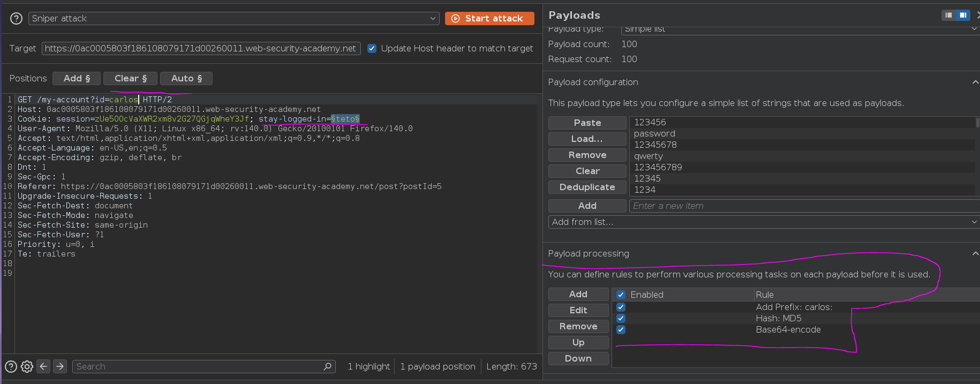The height and width of the screenshot is (384, 980).
Task: Open the search settings gear
Action: [x=27, y=366]
